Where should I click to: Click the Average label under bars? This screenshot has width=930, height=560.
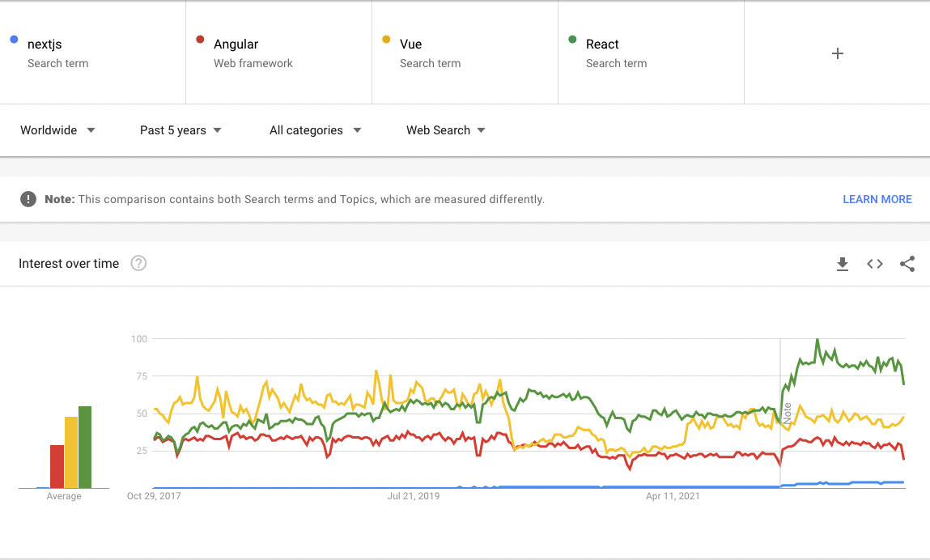click(x=64, y=496)
